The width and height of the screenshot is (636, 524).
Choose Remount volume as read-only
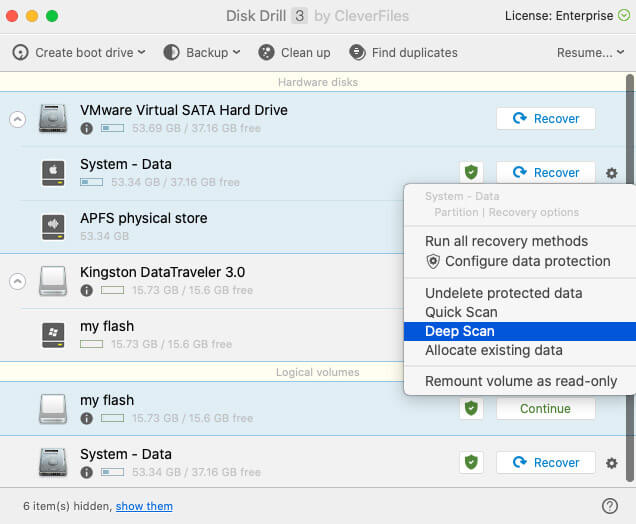click(x=520, y=381)
